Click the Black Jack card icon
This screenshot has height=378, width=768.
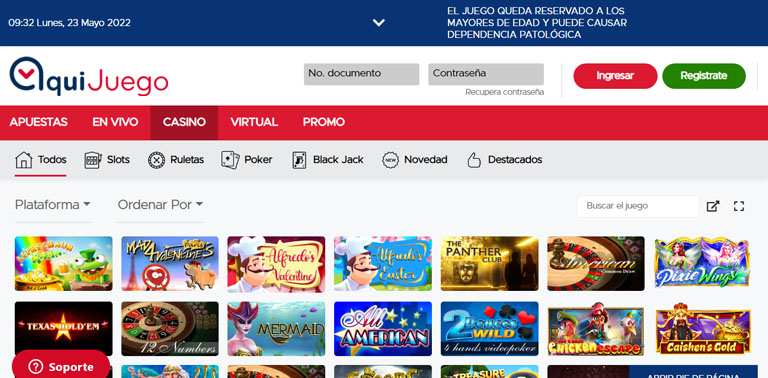299,160
